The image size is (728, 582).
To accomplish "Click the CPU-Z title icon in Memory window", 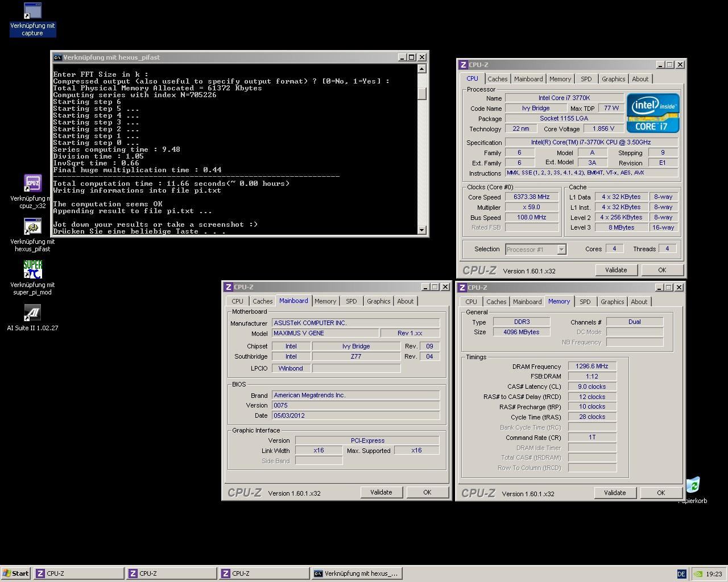I will click(x=462, y=288).
